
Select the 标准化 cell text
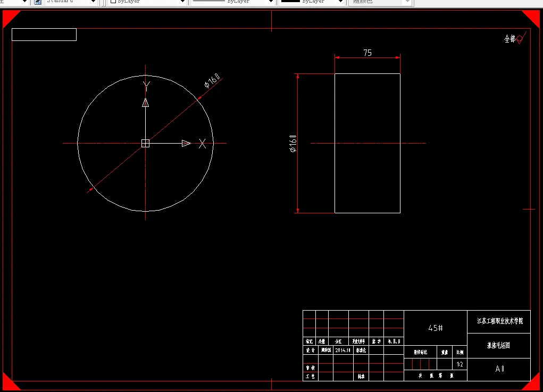coord(361,351)
